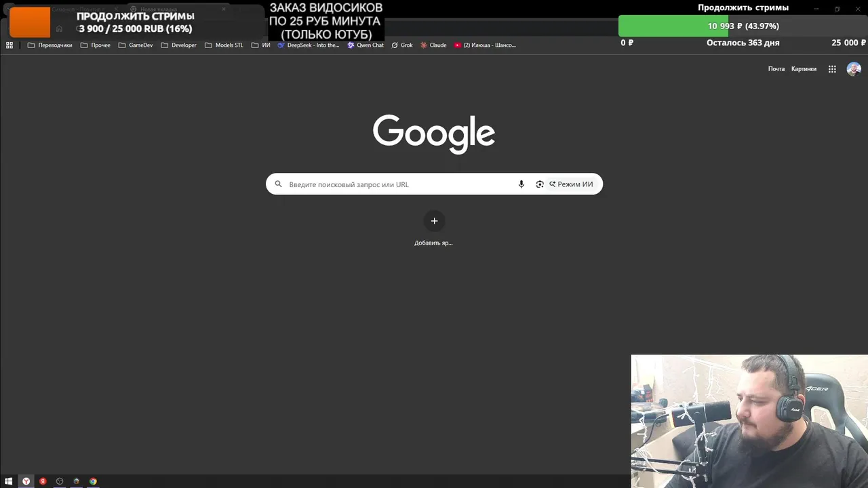
Task: Click red Yandex Я taskbar icon
Action: tap(43, 481)
